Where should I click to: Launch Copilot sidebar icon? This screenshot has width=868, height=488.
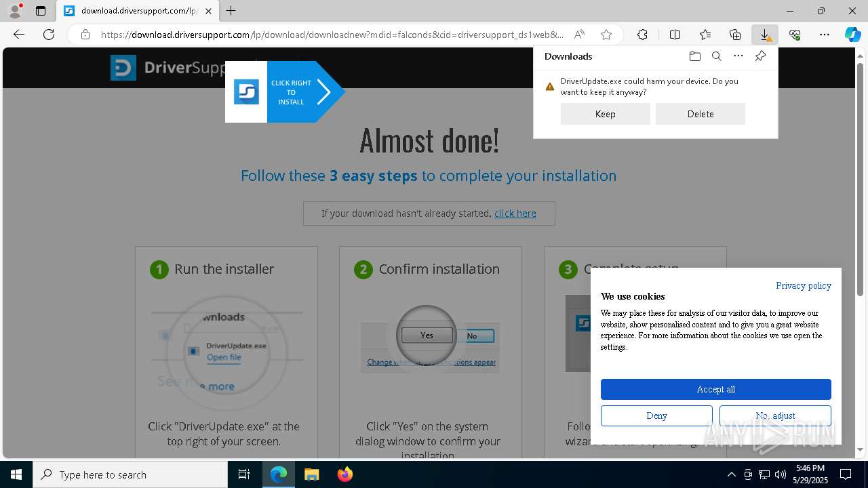pos(852,35)
